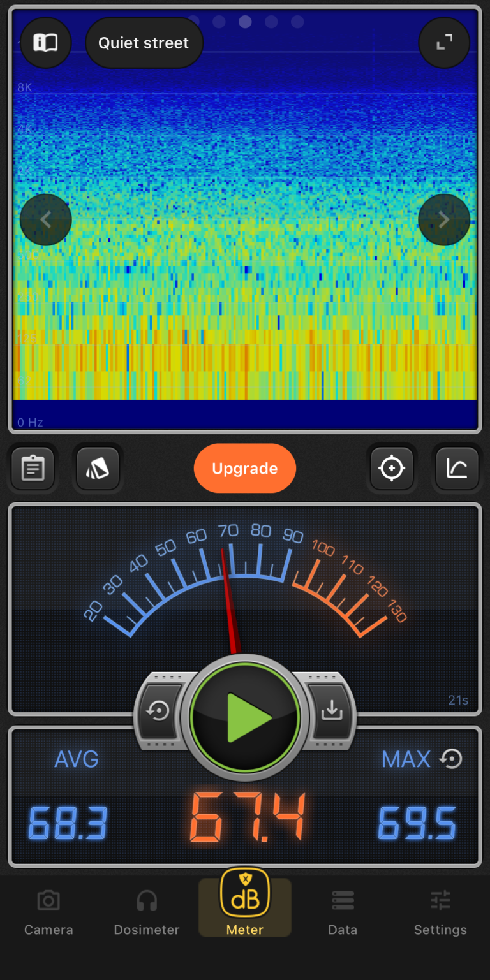The height and width of the screenshot is (980, 490).
Task: Open the Settings tab
Action: pos(440,913)
